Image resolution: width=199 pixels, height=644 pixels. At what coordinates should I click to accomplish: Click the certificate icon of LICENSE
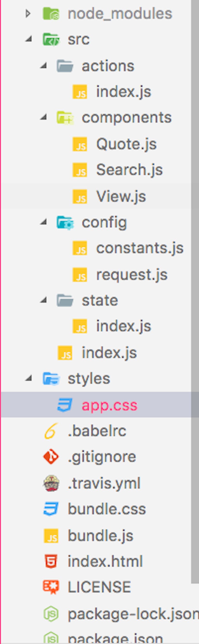click(51, 587)
